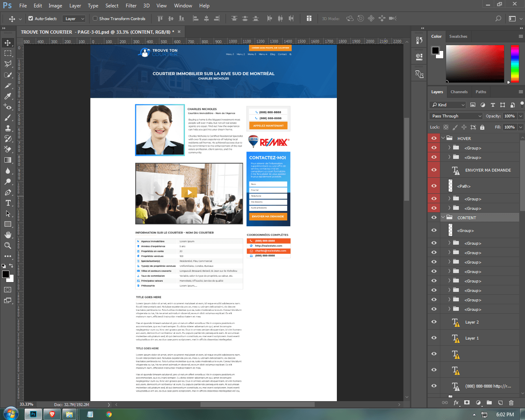The width and height of the screenshot is (525, 420).
Task: Change the screen mode
Action: (x=8, y=301)
